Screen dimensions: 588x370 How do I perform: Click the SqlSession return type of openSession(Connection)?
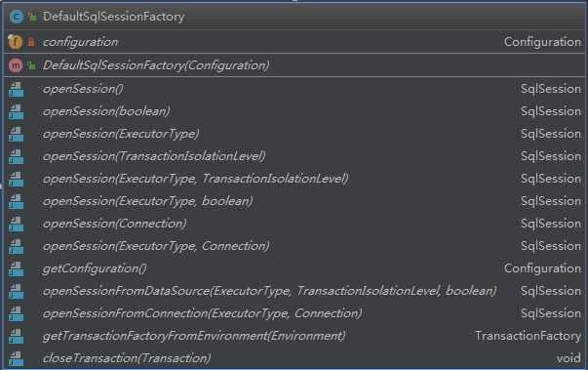click(551, 224)
